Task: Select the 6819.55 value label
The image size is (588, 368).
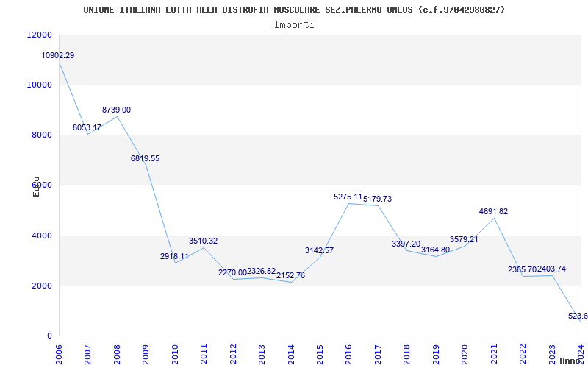Action: pos(145,158)
